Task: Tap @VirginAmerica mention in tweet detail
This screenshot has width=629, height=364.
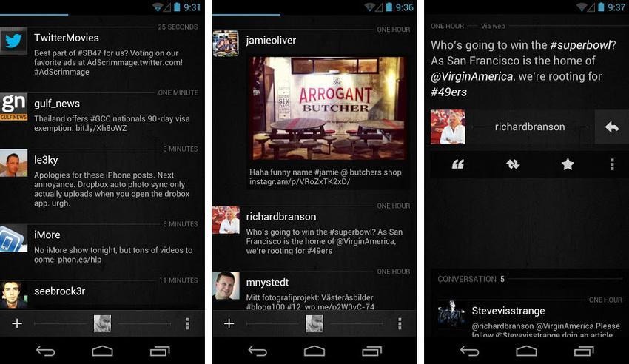Action: point(472,76)
